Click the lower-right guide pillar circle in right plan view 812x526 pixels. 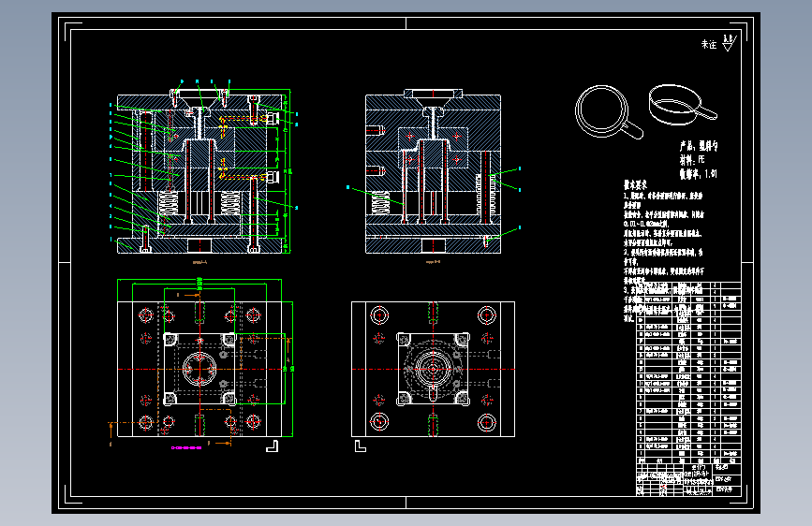(x=487, y=422)
